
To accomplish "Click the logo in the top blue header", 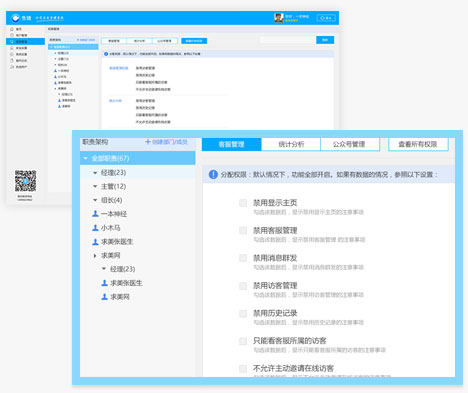I will 15,18.
